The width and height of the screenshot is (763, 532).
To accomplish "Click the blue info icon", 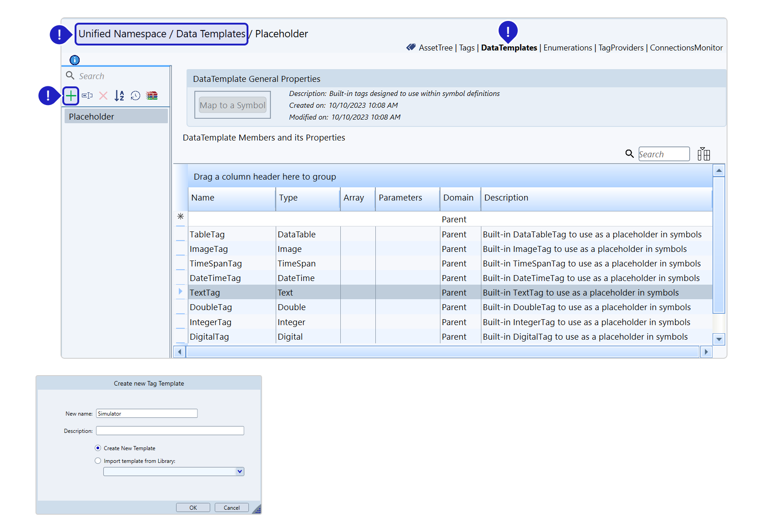I will (x=75, y=60).
